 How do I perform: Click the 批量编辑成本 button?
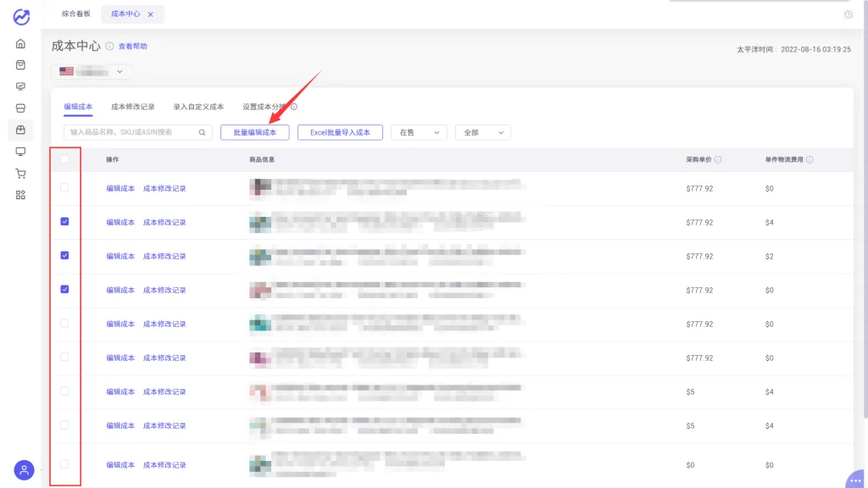pyautogui.click(x=254, y=132)
